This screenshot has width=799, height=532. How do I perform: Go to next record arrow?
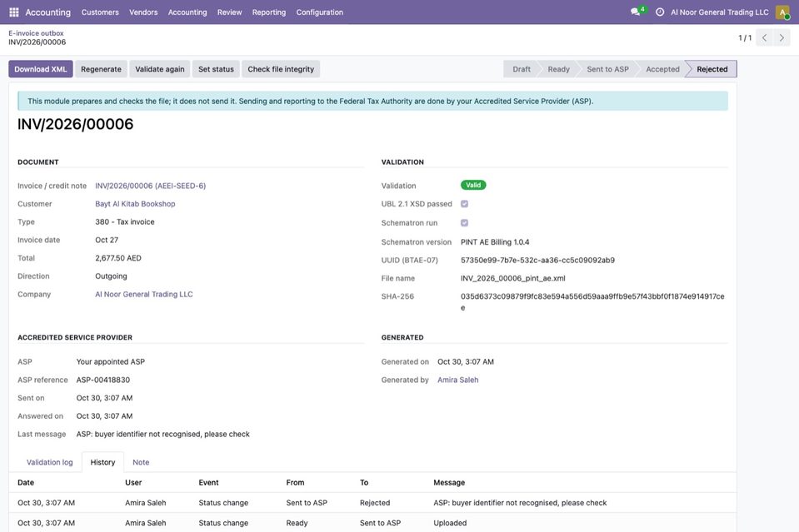[782, 37]
